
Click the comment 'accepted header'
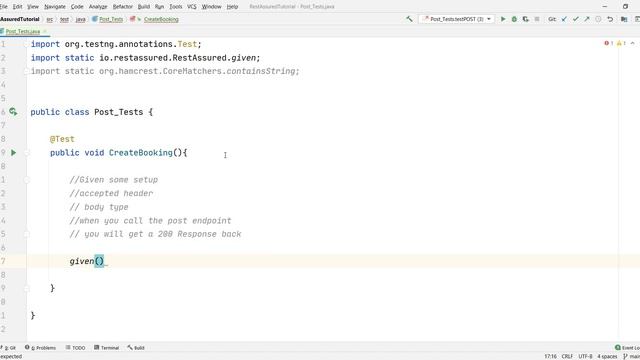pyautogui.click(x=111, y=193)
